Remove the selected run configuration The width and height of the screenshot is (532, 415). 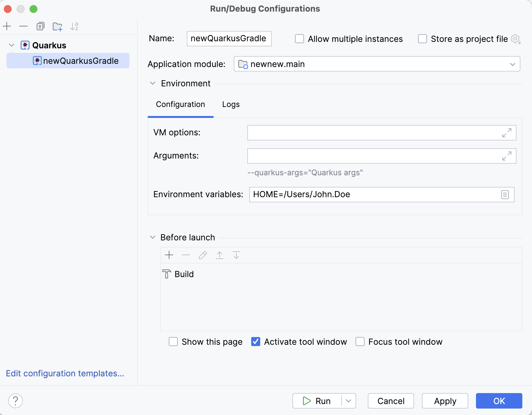click(x=24, y=26)
